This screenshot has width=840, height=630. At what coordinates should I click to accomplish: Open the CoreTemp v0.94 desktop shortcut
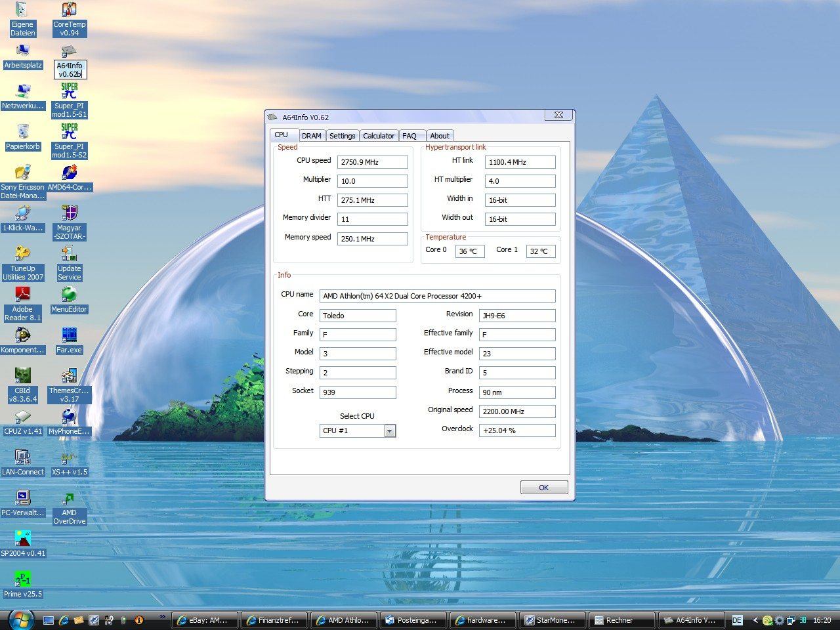click(69, 19)
